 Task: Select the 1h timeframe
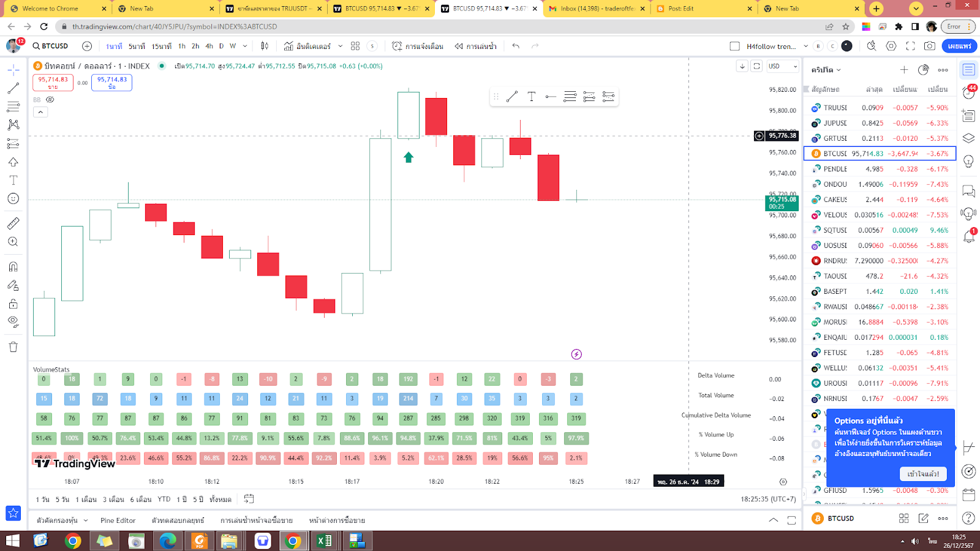[x=182, y=46]
